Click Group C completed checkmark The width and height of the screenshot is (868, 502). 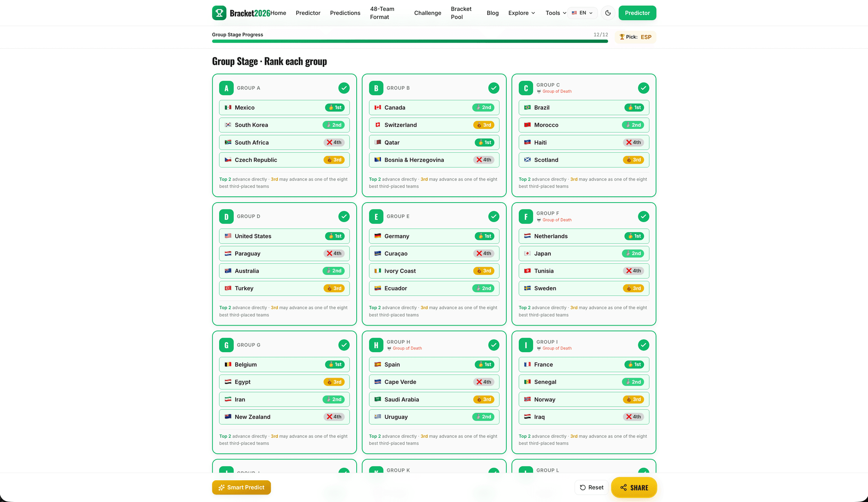643,88
